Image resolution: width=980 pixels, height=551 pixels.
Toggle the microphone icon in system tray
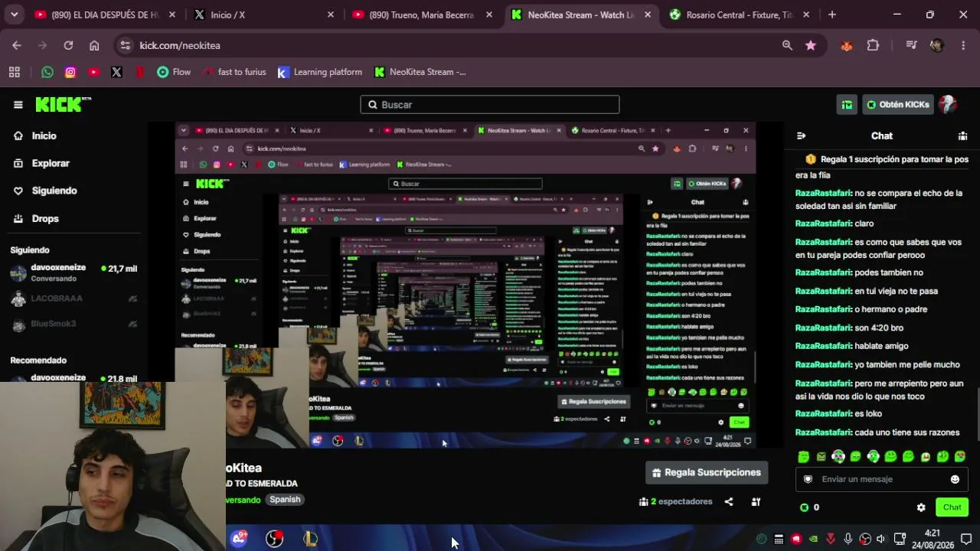tap(848, 539)
